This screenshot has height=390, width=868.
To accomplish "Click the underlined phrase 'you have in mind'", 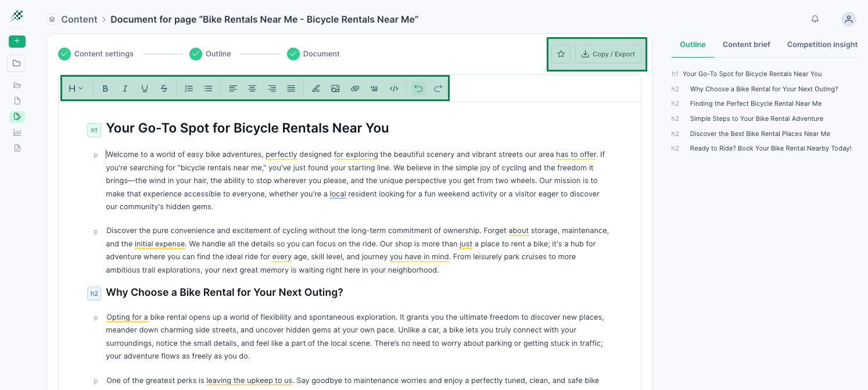I will pos(419,257).
